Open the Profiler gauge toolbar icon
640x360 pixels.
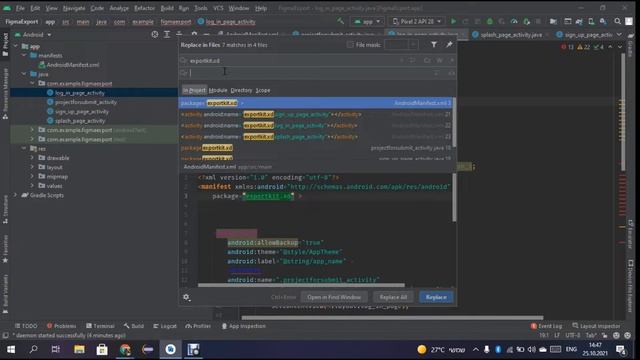click(514, 21)
